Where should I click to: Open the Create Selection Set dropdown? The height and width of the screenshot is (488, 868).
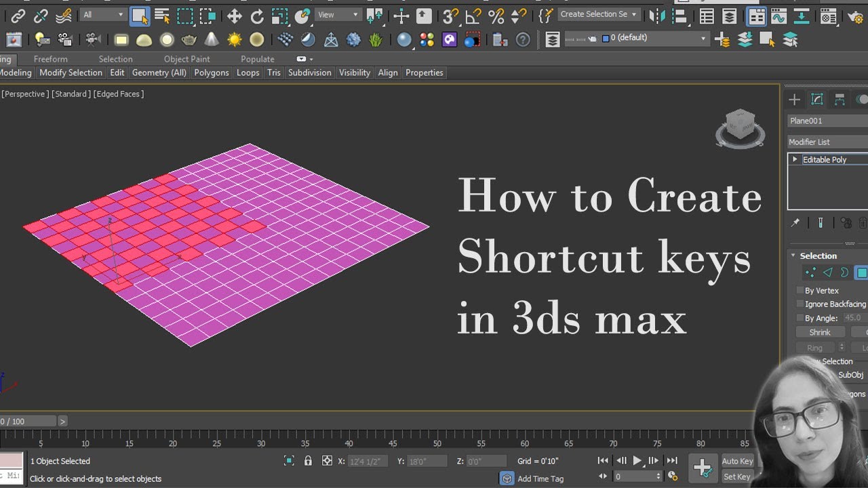(599, 14)
